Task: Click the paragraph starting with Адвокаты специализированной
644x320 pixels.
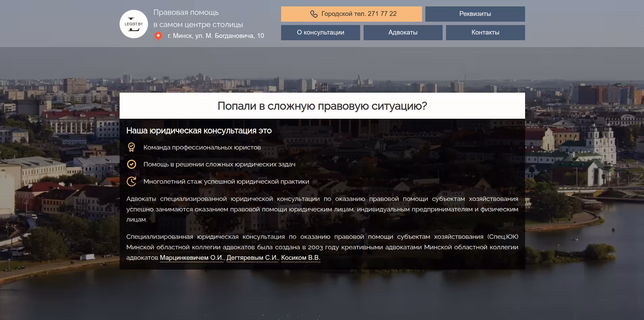Action: 322,209
